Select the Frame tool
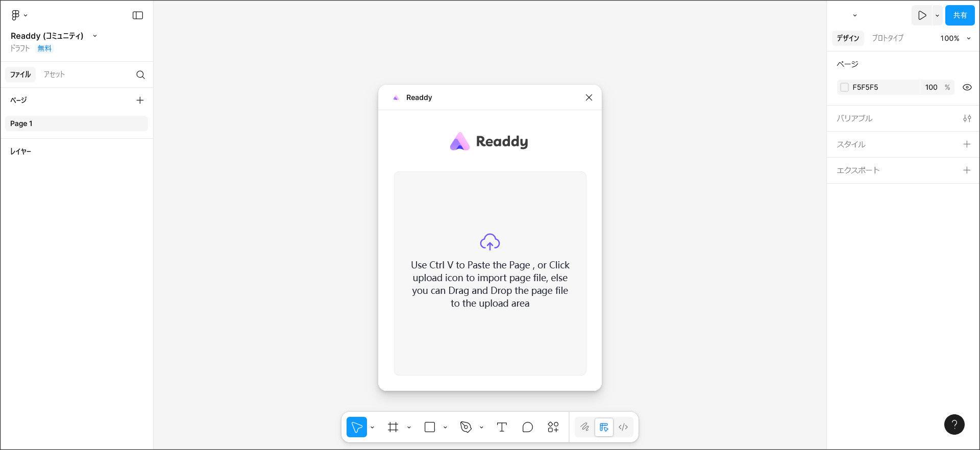Image resolution: width=980 pixels, height=450 pixels. [x=393, y=427]
